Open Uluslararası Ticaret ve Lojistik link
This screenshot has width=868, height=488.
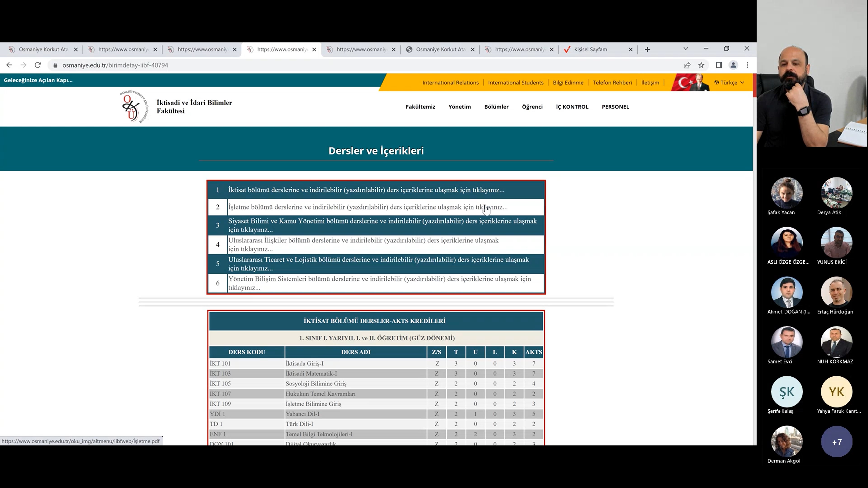(x=378, y=264)
